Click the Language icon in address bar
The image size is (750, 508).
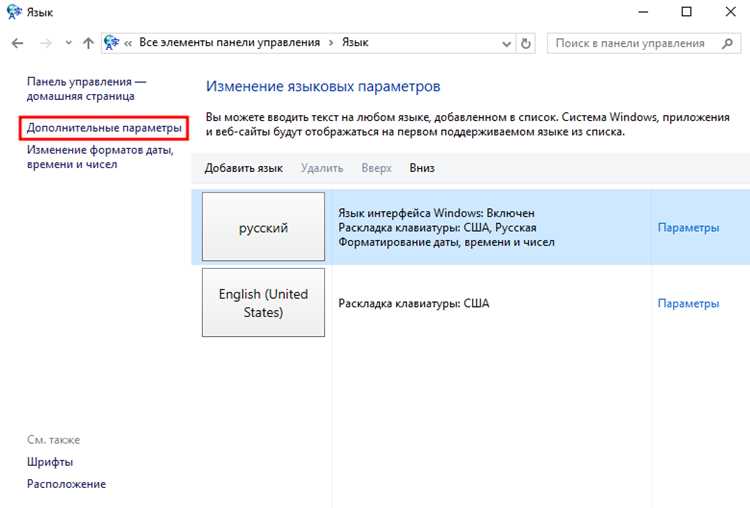(111, 43)
